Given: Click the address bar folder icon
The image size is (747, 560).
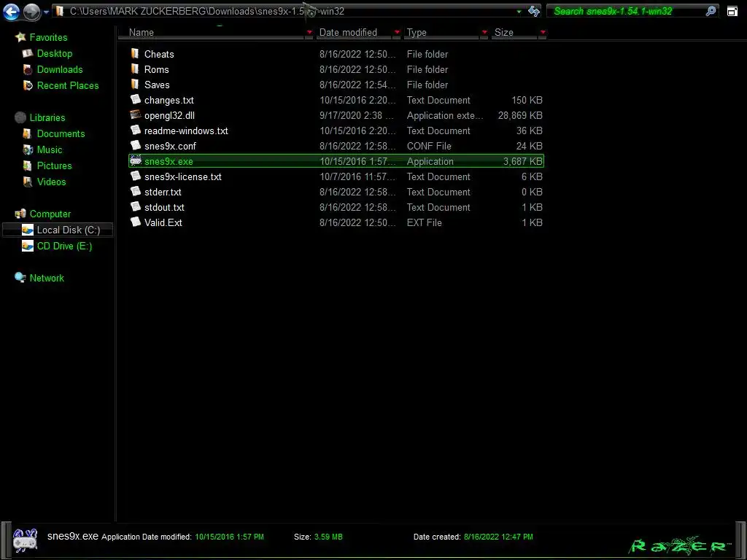Looking at the screenshot, I should pos(60,11).
